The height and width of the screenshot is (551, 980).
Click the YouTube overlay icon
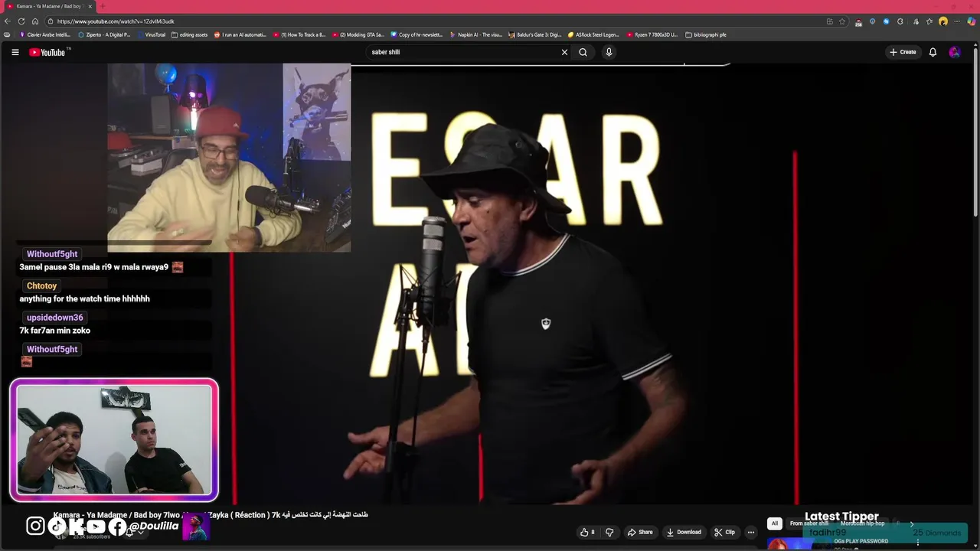[96, 526]
